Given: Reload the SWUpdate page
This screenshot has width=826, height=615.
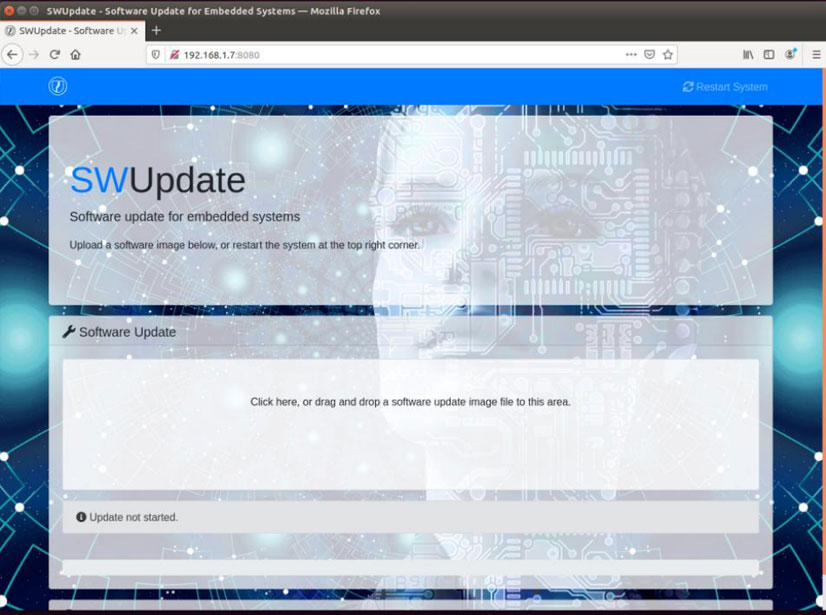Looking at the screenshot, I should click(x=53, y=54).
